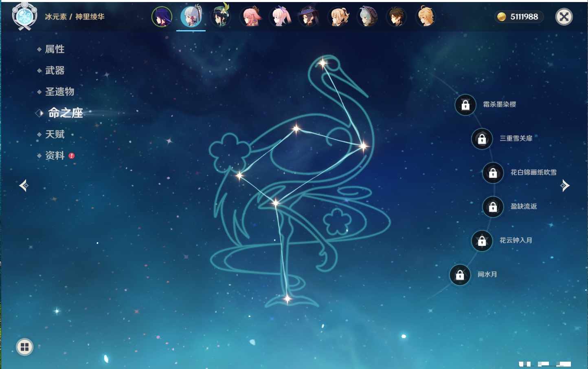Go to the 武器 weapon page
This screenshot has height=369, width=588.
click(55, 71)
